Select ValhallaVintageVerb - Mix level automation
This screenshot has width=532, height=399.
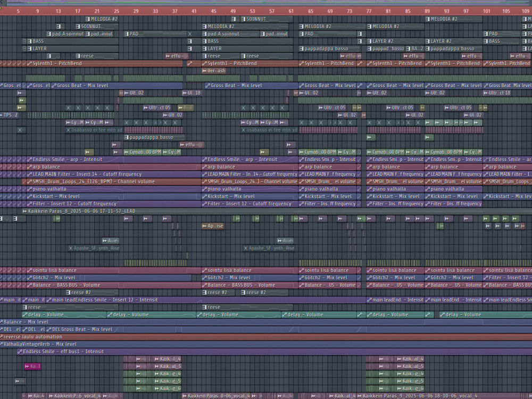266,344
